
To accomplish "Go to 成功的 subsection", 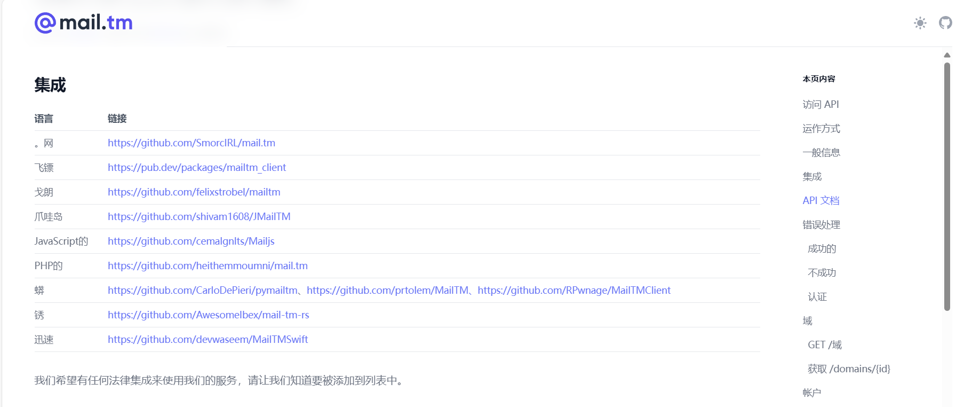I will pyautogui.click(x=822, y=248).
